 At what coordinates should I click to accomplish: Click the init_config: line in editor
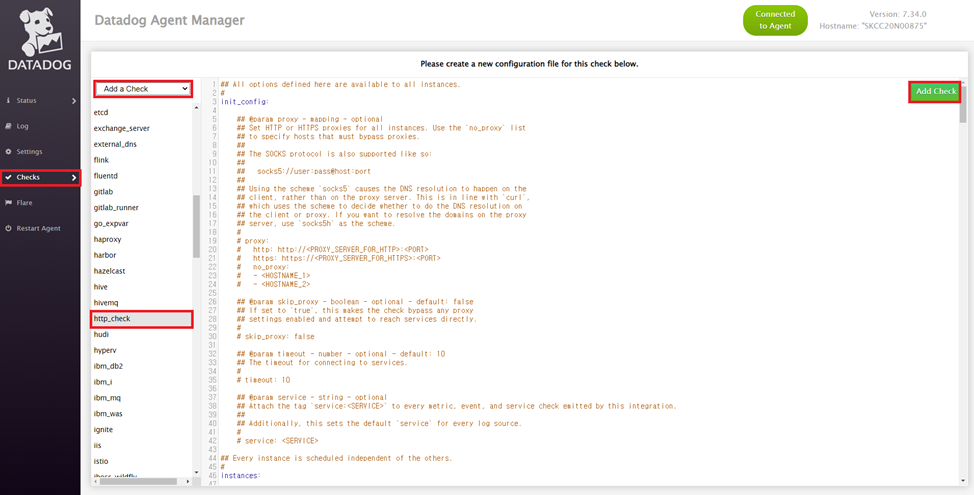tap(245, 101)
